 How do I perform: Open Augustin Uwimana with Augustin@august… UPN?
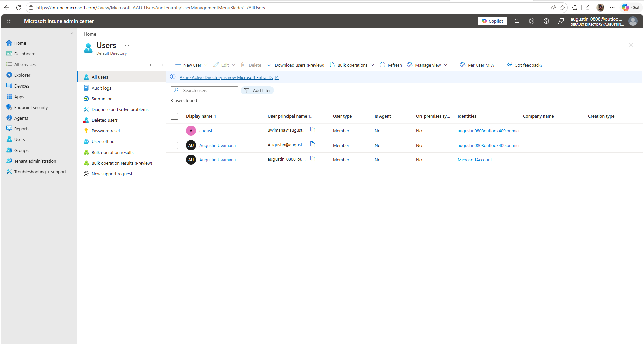tap(217, 146)
